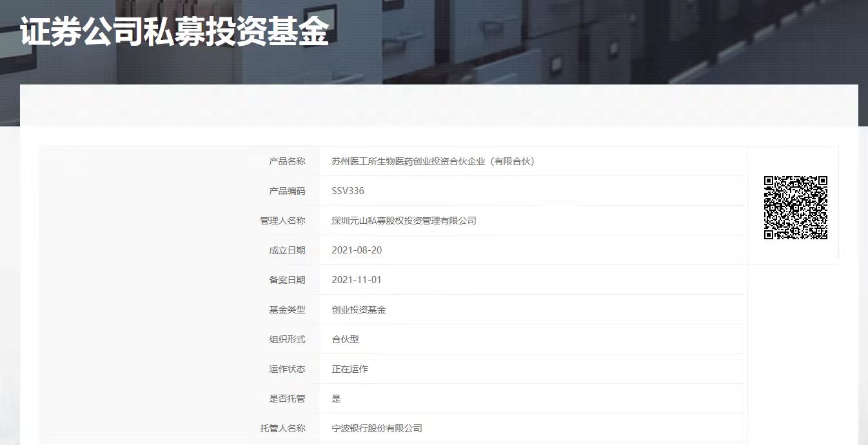The image size is (868, 445).
Task: Select the fund type value 创业投资基金
Action: [x=359, y=310]
